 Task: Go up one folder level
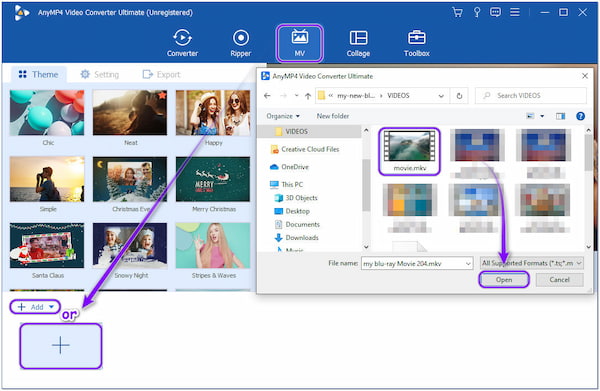pyautogui.click(x=308, y=96)
